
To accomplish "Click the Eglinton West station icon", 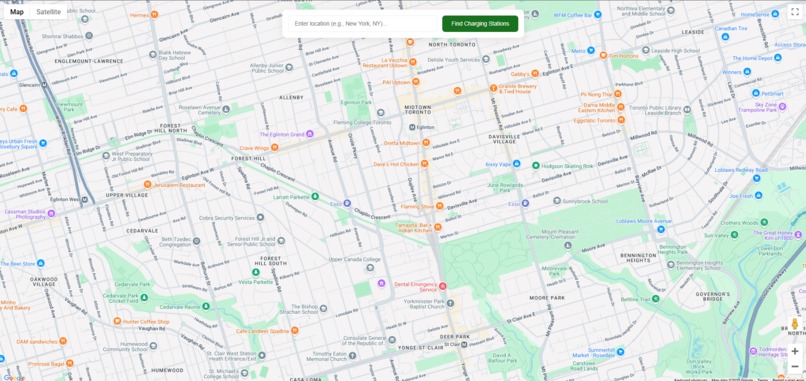I will click(85, 199).
